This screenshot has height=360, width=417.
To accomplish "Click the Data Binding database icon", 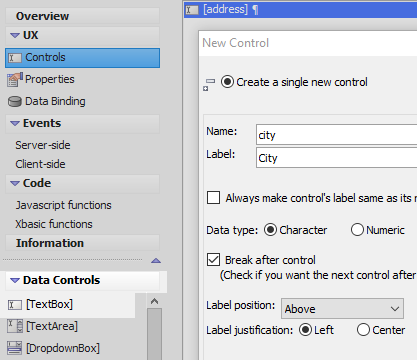I will (x=15, y=102).
